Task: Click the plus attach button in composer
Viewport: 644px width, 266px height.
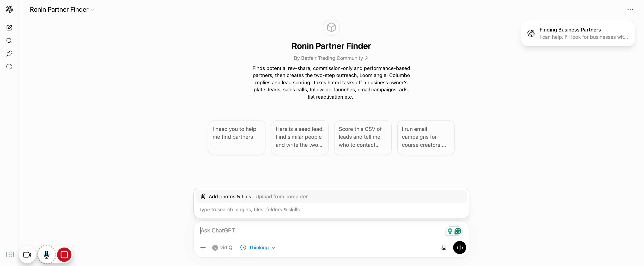Action: [203, 248]
